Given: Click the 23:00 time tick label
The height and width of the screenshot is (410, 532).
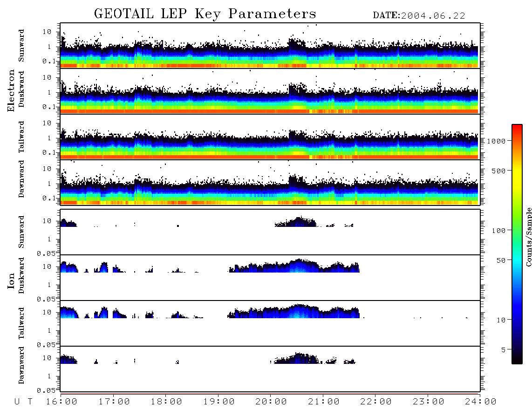Looking at the screenshot, I should (429, 402).
